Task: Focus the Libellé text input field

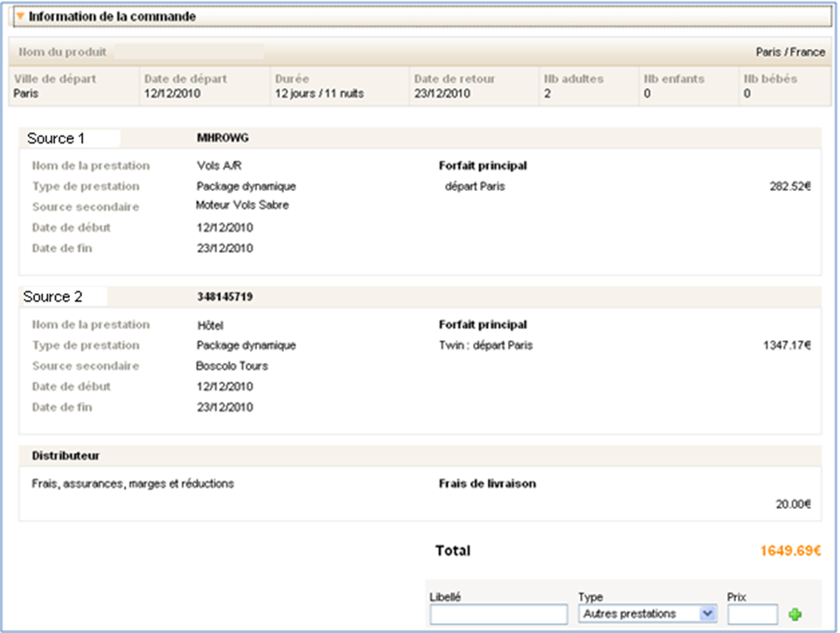Action: click(x=498, y=615)
